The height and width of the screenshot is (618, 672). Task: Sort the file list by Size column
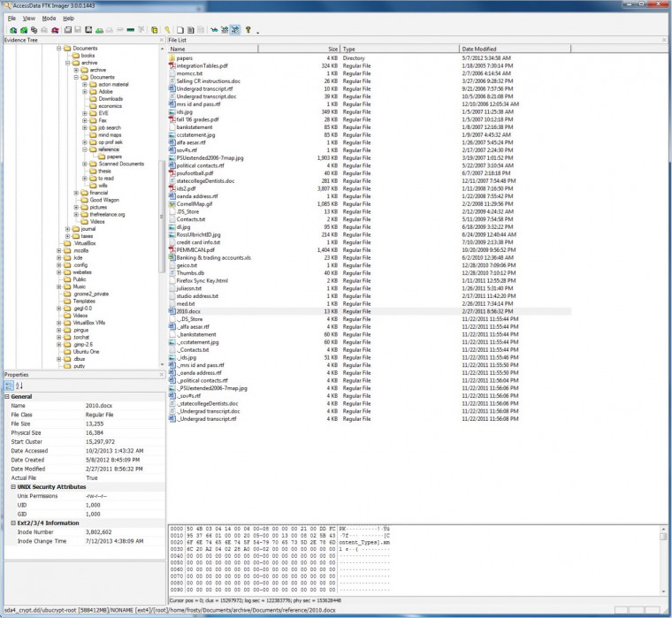click(x=332, y=49)
